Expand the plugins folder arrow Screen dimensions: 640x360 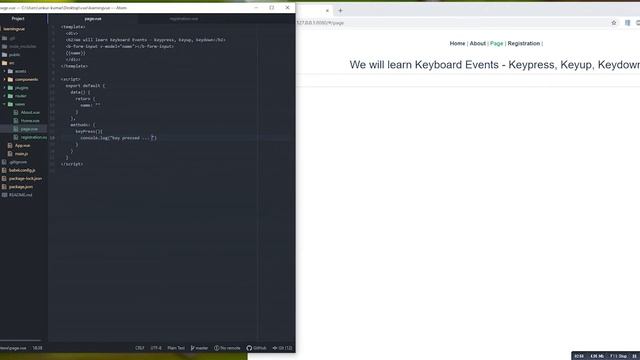pyautogui.click(x=4, y=88)
